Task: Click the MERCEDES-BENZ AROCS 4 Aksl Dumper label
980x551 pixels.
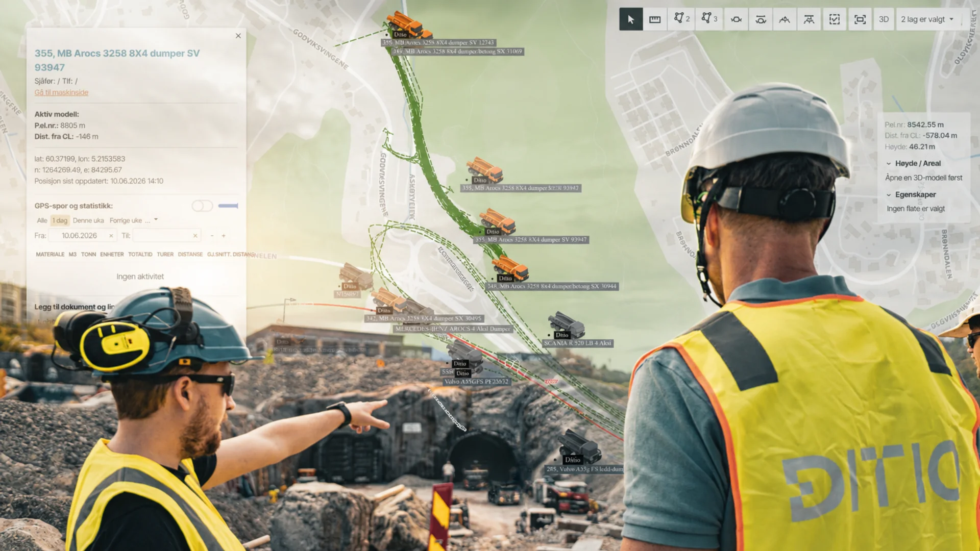Action: tap(453, 329)
